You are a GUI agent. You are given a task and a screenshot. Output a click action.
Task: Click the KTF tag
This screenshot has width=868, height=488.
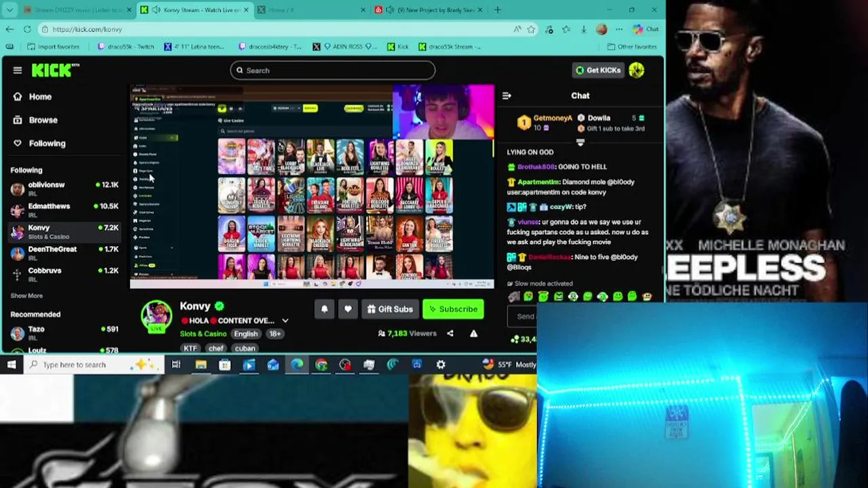pos(191,348)
